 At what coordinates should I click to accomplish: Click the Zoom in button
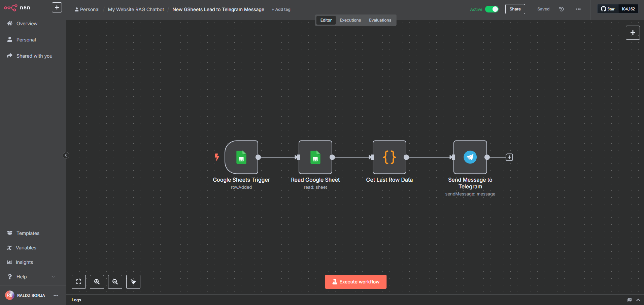point(97,282)
